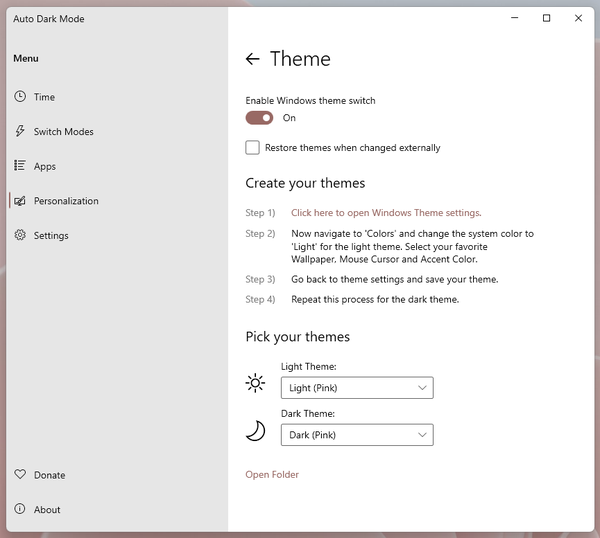
Task: Click the Open Folder link
Action: click(272, 475)
